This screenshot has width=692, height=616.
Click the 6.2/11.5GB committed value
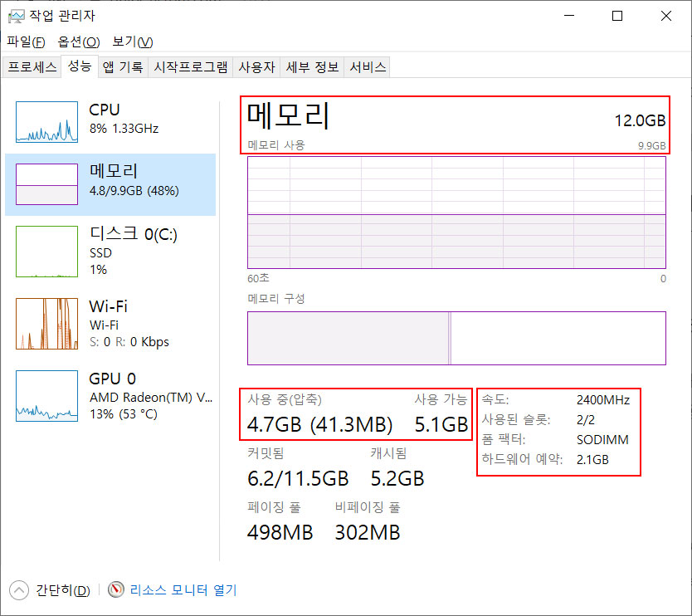coord(298,479)
